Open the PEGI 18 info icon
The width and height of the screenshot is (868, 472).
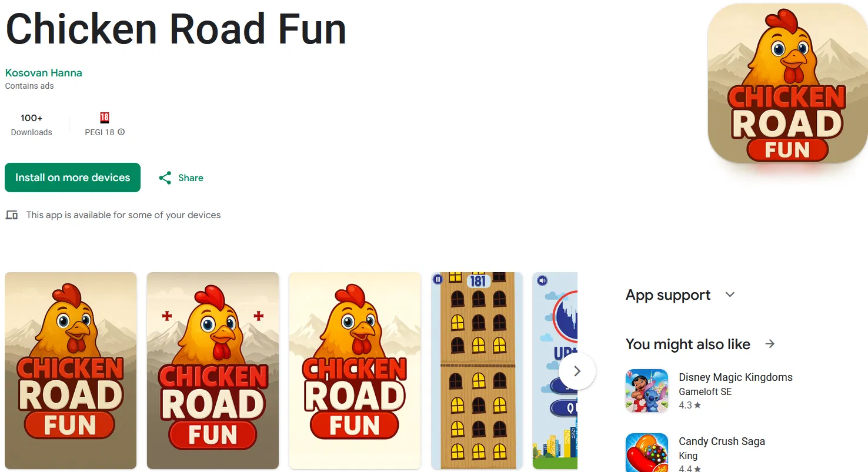click(x=121, y=132)
